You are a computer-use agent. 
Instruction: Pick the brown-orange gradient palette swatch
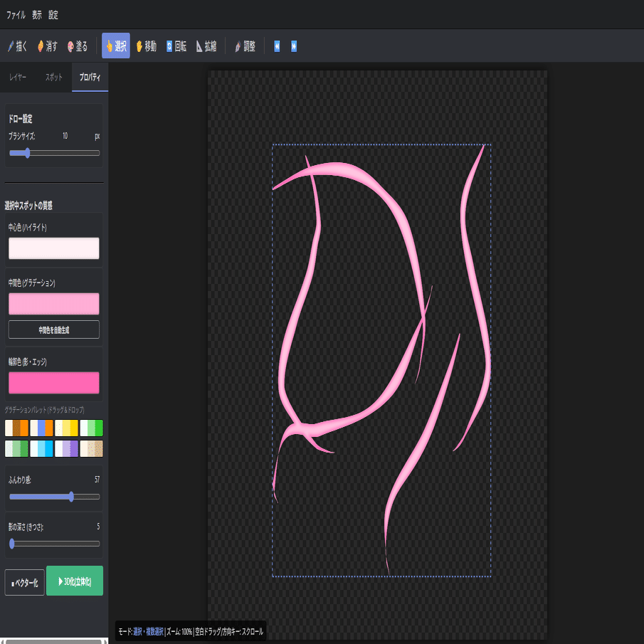click(16, 428)
